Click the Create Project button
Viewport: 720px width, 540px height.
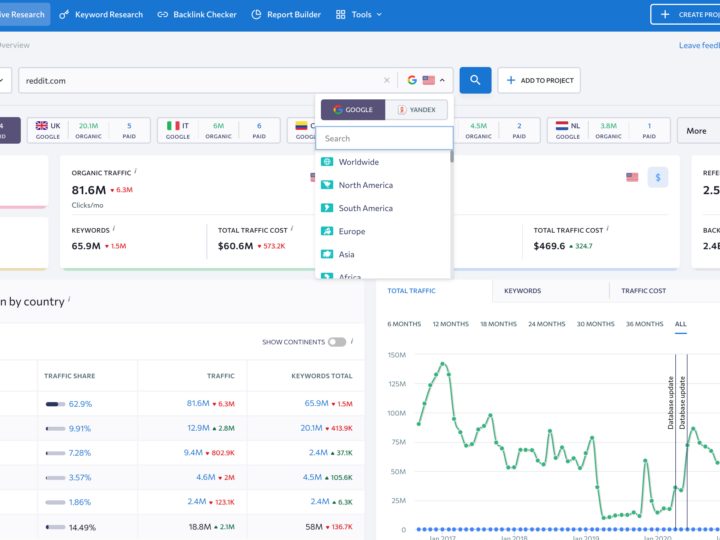click(x=686, y=15)
